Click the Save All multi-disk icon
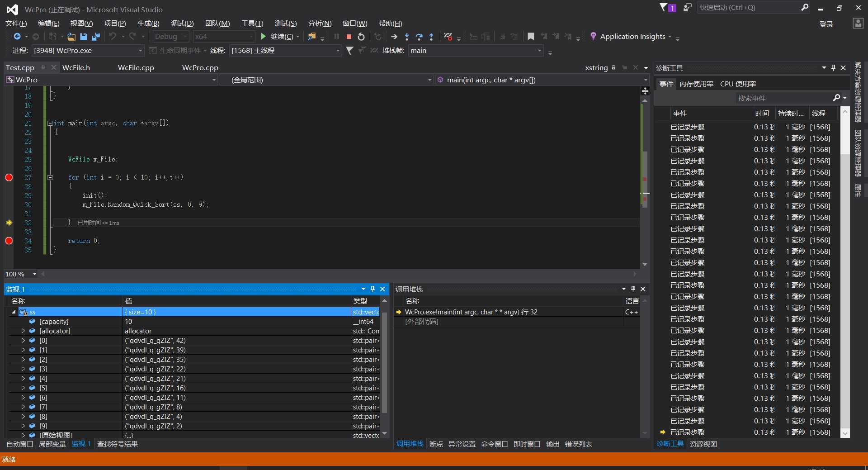The height and width of the screenshot is (470, 868). (96, 37)
